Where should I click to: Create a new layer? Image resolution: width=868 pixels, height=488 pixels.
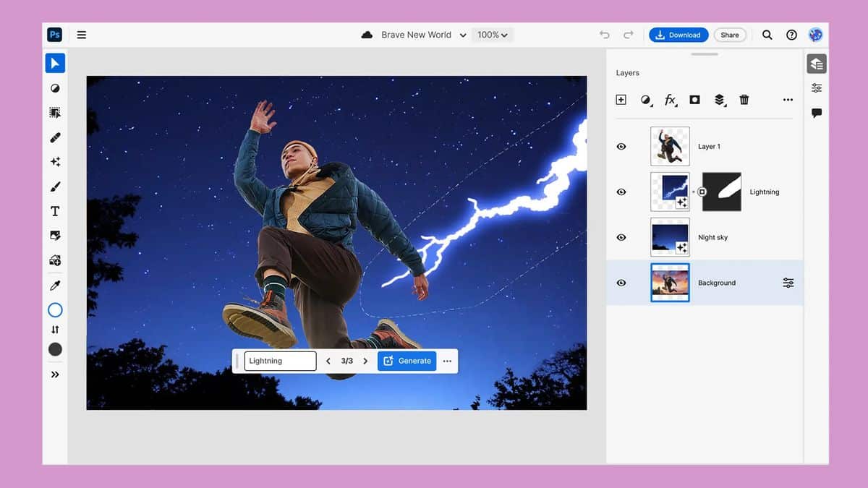click(621, 100)
